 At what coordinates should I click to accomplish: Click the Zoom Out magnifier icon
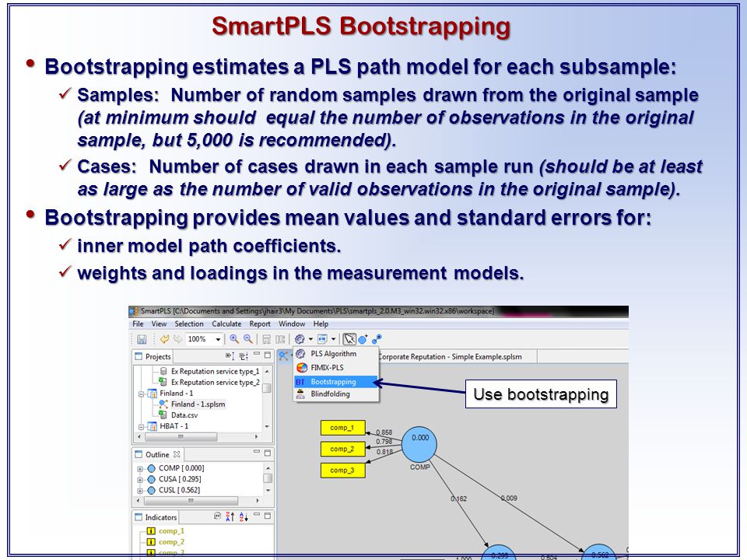(x=247, y=339)
